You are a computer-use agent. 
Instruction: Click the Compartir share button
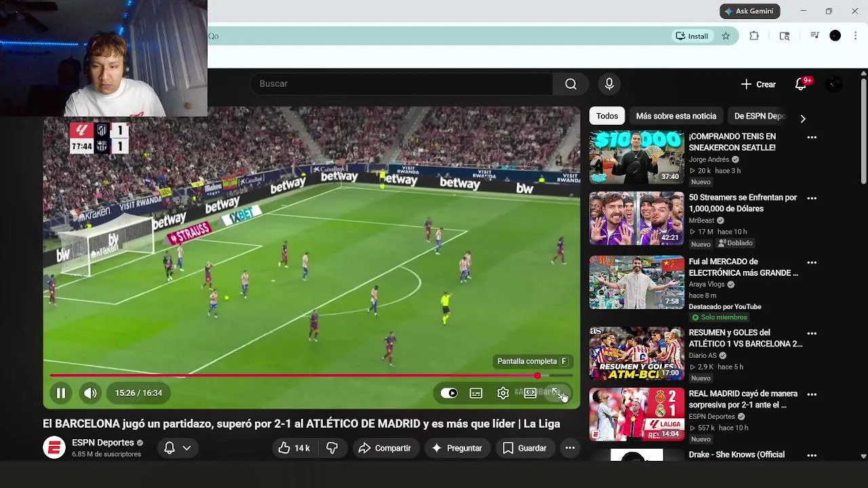pos(384,448)
